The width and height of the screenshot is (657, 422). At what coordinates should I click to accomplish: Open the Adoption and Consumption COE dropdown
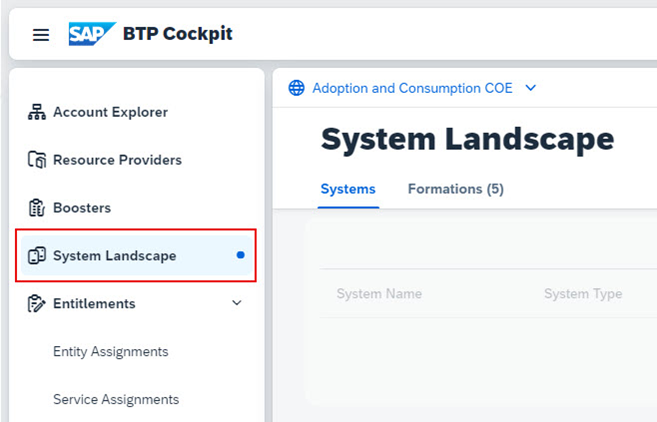point(530,88)
